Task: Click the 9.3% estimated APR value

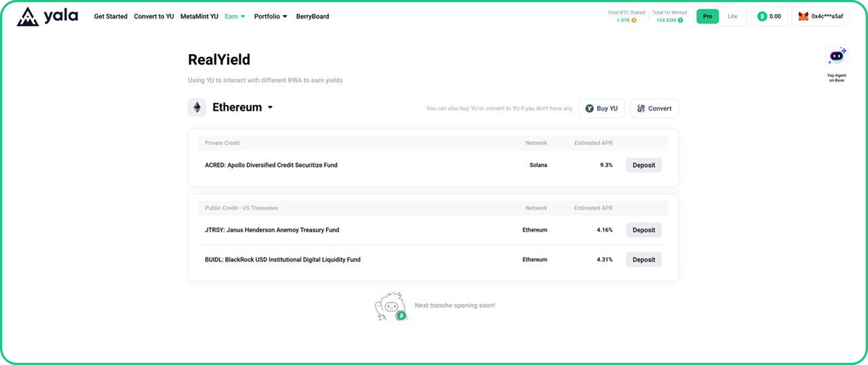Action: [x=606, y=165]
